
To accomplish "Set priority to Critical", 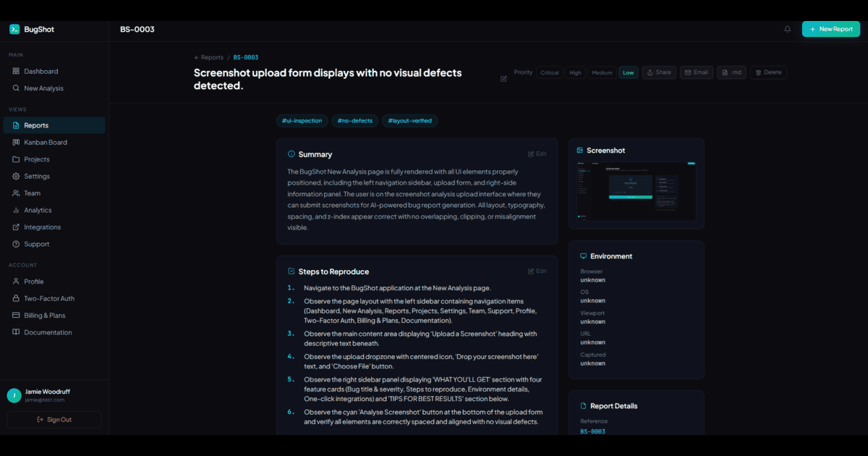I will point(549,72).
